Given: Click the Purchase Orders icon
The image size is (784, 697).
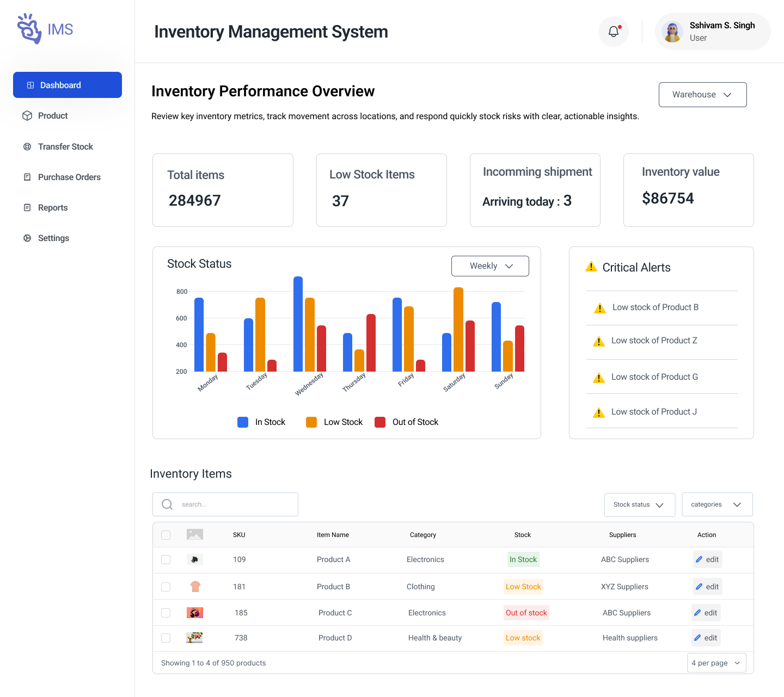Looking at the screenshot, I should pyautogui.click(x=27, y=177).
